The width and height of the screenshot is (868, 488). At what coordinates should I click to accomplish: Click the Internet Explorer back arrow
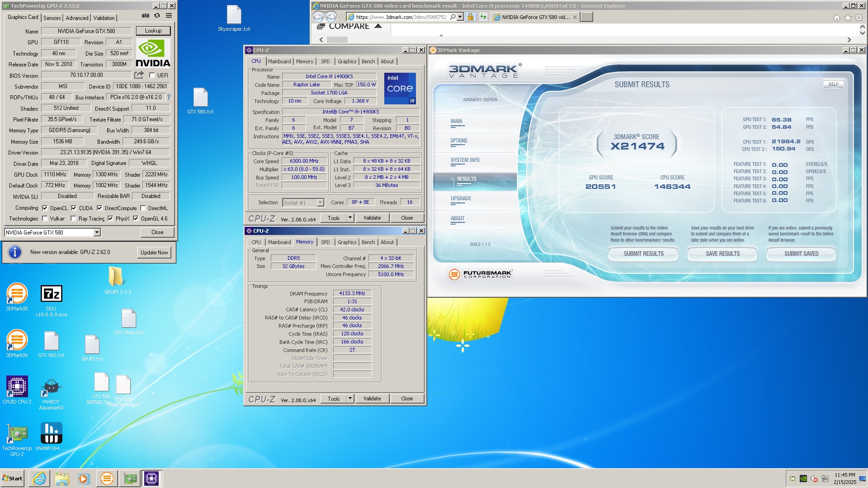[318, 17]
